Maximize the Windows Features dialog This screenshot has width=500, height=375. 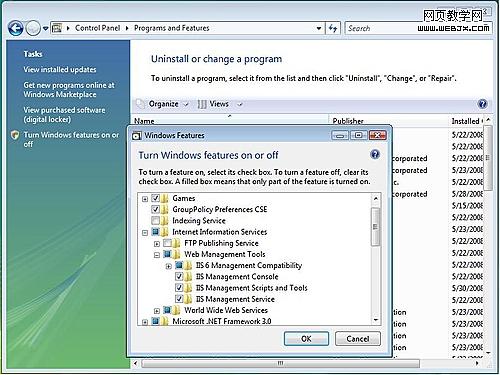(358, 135)
